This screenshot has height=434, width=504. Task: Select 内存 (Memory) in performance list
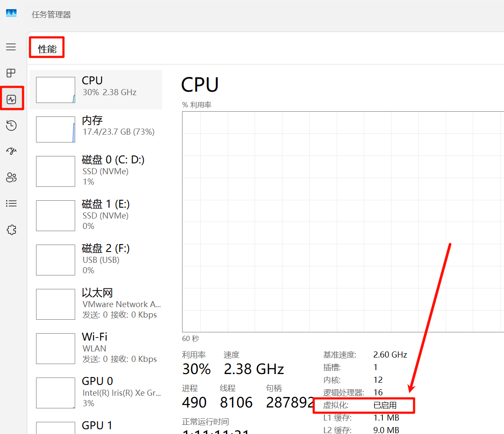96,129
